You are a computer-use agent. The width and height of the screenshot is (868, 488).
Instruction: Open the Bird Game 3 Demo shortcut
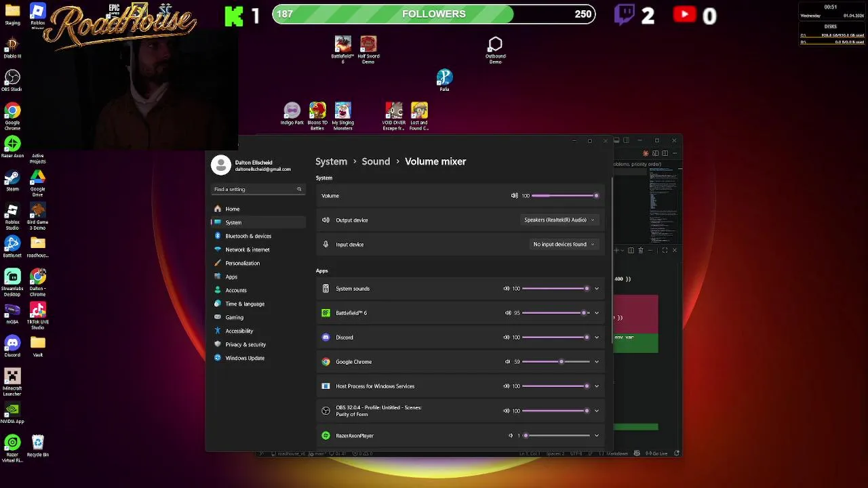[37, 217]
